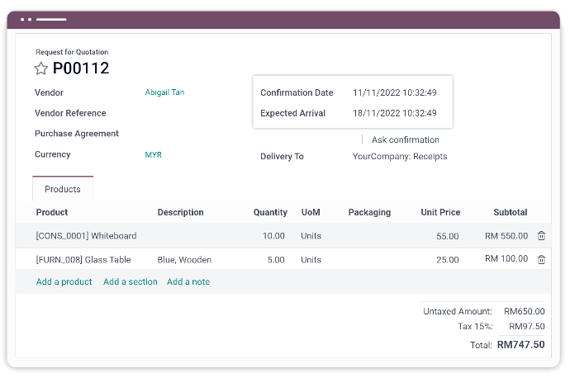The width and height of the screenshot is (570, 392).
Task: Click the RM747.50 total
Action: tap(520, 344)
